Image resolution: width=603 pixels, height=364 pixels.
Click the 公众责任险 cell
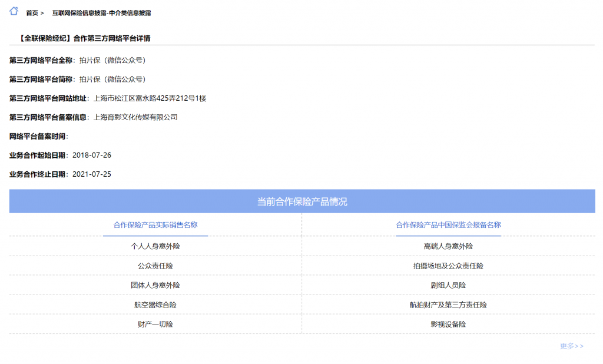pos(155,266)
